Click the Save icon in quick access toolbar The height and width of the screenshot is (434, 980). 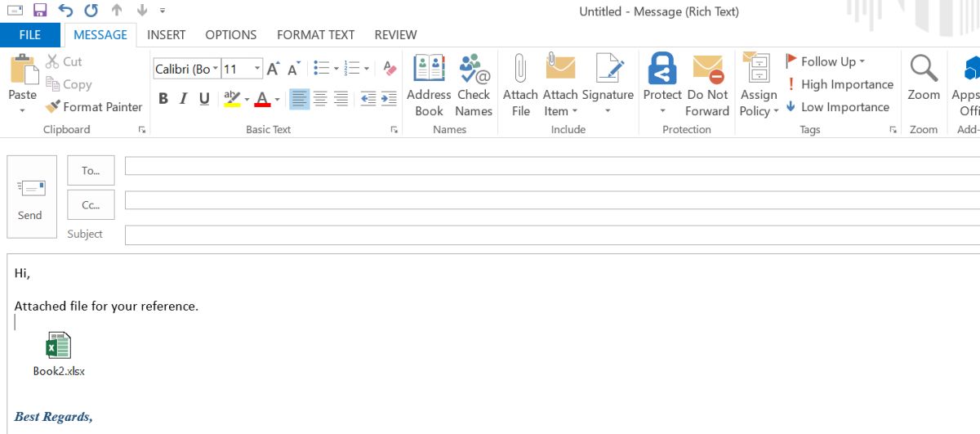coord(40,11)
